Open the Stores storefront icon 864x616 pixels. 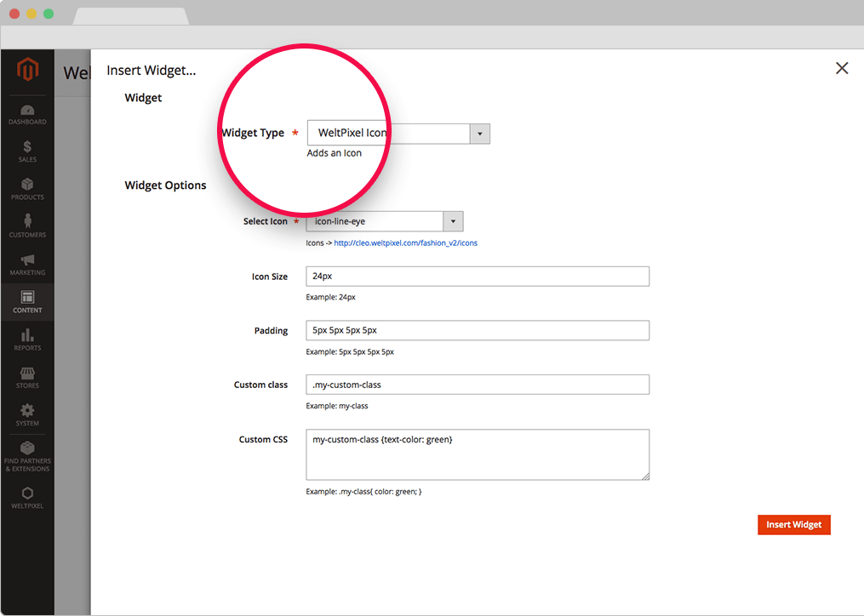(x=27, y=377)
